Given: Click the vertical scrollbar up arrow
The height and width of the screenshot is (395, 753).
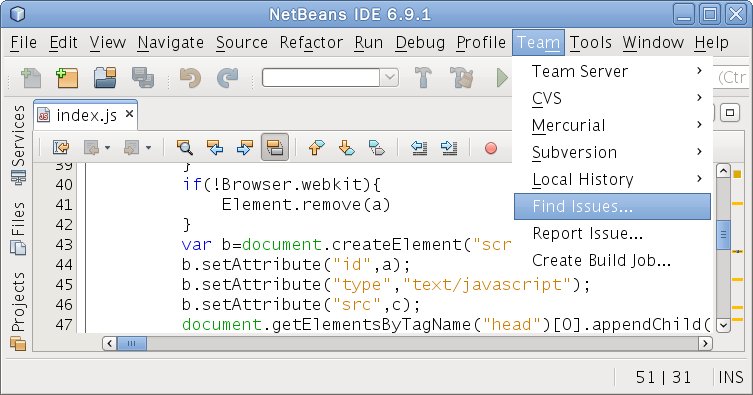Looking at the screenshot, I should (723, 171).
